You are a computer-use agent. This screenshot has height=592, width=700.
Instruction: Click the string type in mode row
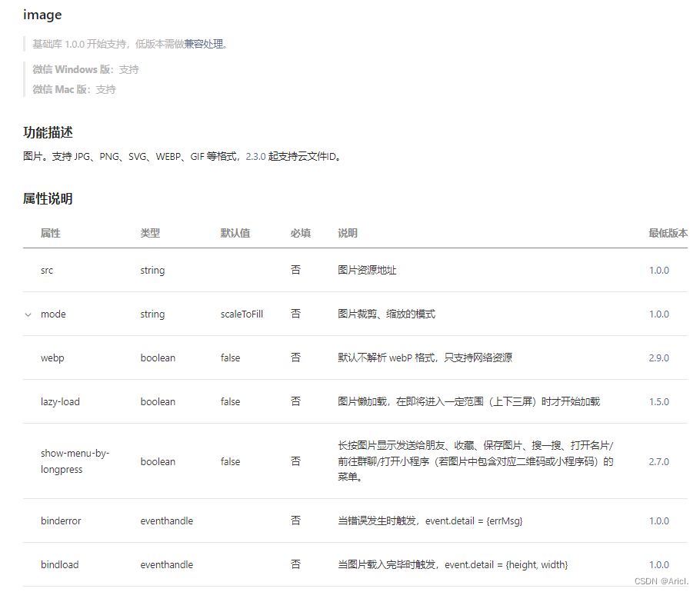[x=152, y=314]
